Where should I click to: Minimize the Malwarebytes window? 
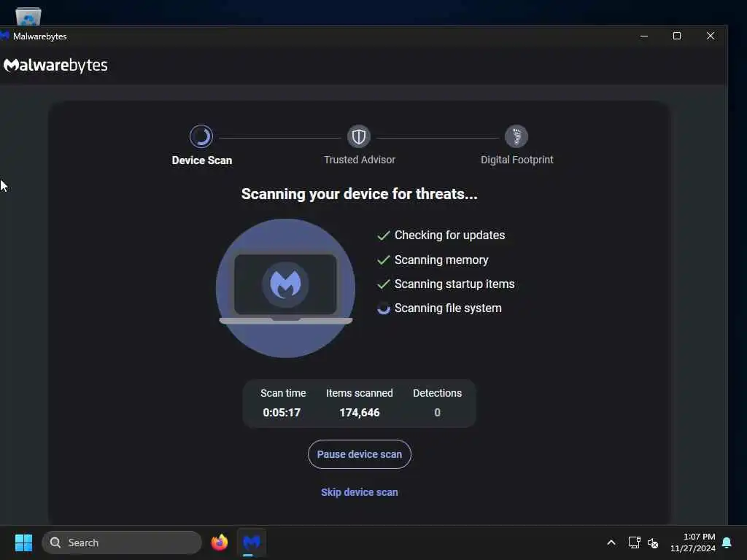[x=644, y=36]
